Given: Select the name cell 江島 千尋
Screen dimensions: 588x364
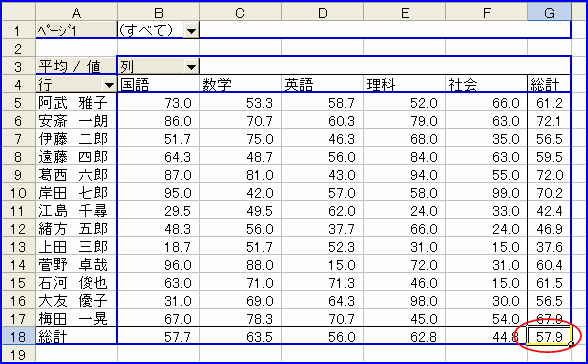Looking at the screenshot, I should (76, 211).
